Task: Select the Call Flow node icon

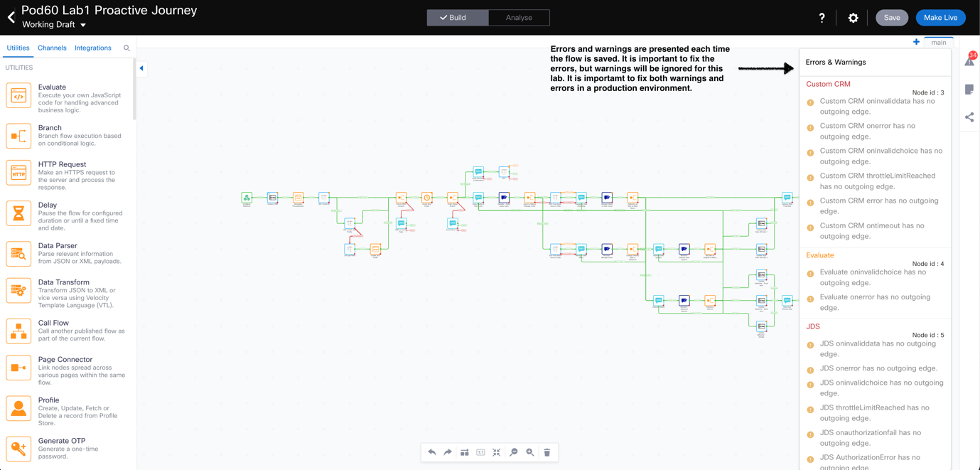Action: pyautogui.click(x=18, y=331)
